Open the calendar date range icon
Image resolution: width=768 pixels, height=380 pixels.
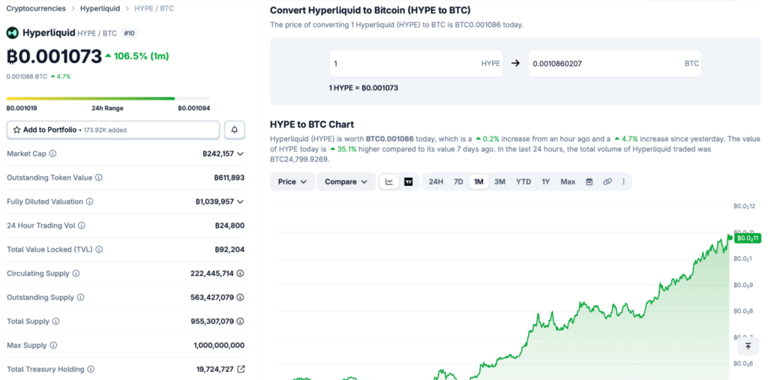[589, 182]
